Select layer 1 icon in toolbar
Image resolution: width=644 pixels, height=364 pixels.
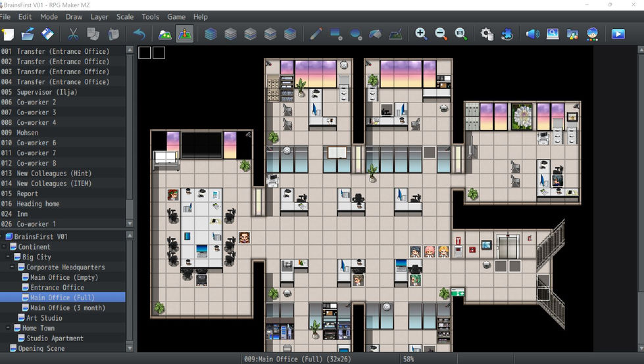click(230, 34)
